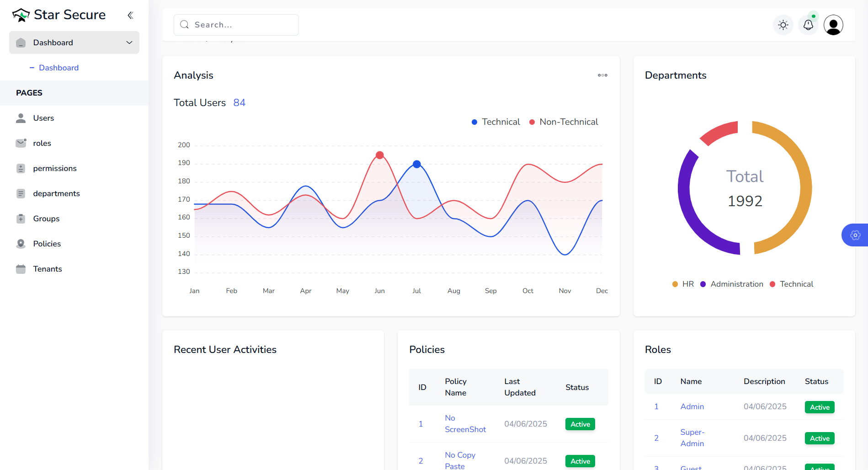
Task: Open the notifications bell
Action: [808, 25]
